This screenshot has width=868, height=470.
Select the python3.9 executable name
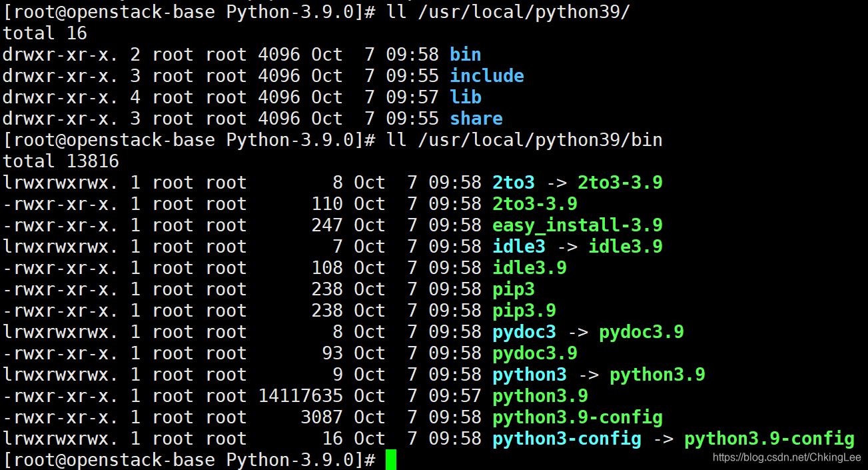coord(540,395)
